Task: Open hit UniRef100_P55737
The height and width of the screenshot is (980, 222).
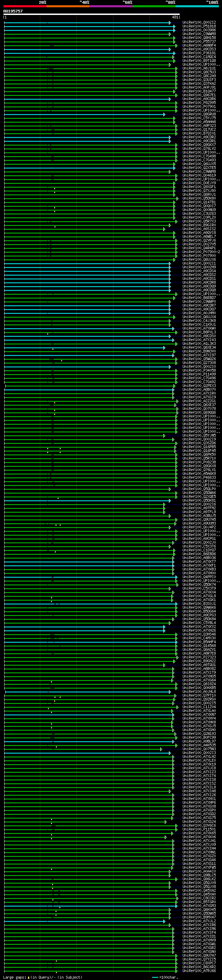Action: coord(199,41)
